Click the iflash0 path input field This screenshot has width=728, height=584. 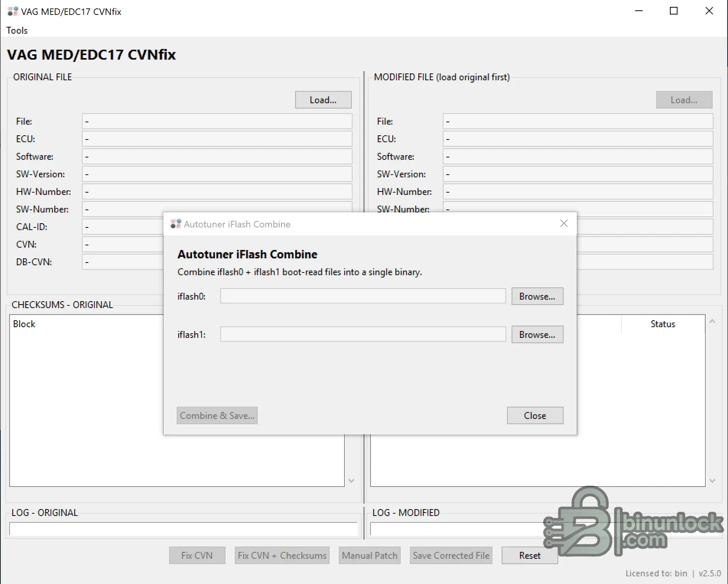point(363,296)
